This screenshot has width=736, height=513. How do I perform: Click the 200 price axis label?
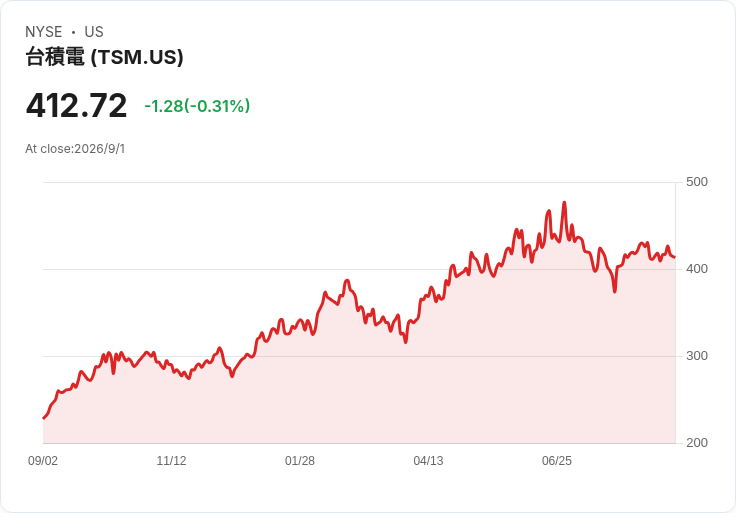[697, 443]
